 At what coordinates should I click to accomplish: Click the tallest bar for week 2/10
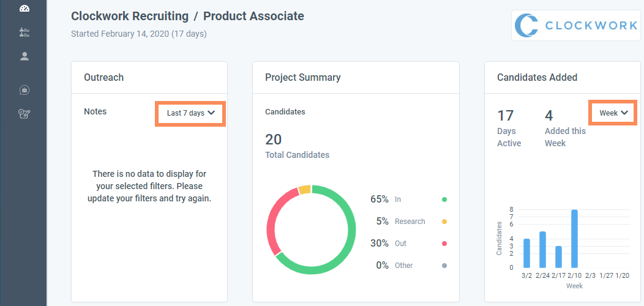point(574,239)
